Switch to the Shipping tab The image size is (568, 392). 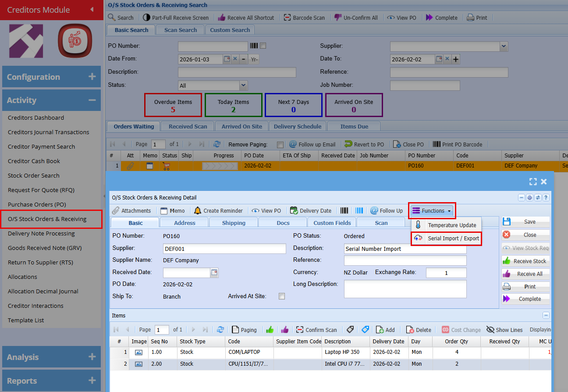pos(234,223)
